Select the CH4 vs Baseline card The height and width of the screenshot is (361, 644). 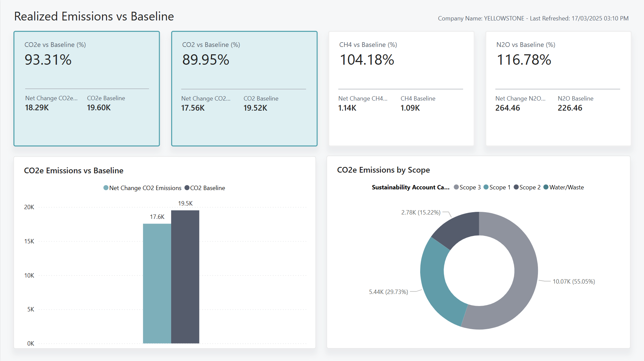401,88
